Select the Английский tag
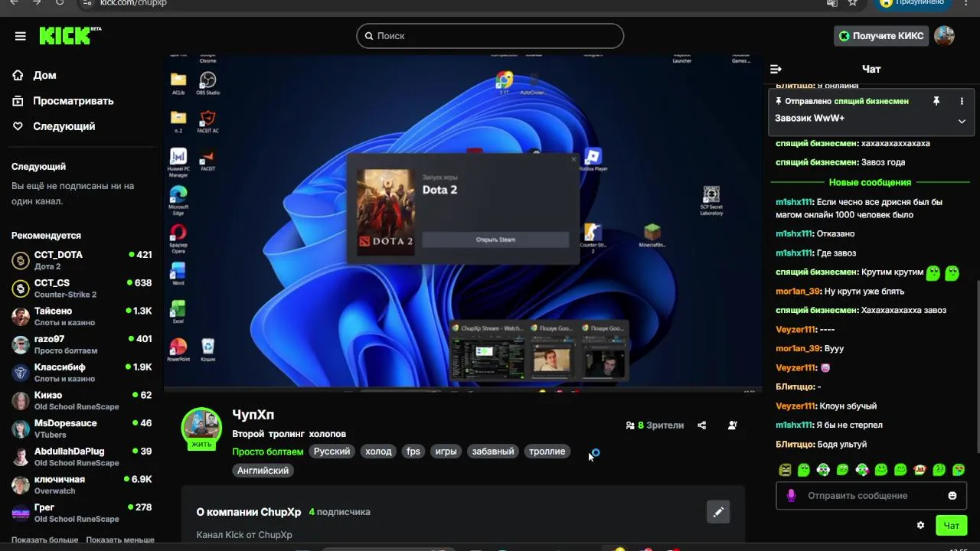 [x=263, y=471]
